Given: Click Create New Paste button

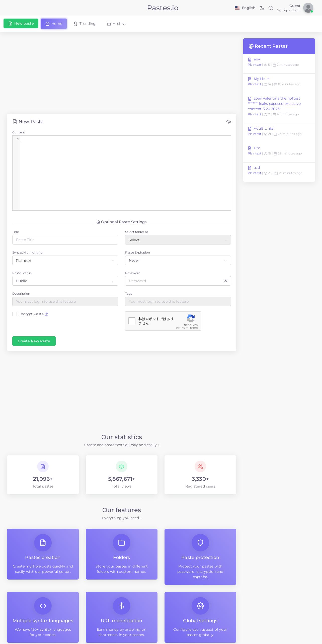Looking at the screenshot, I should click(34, 341).
